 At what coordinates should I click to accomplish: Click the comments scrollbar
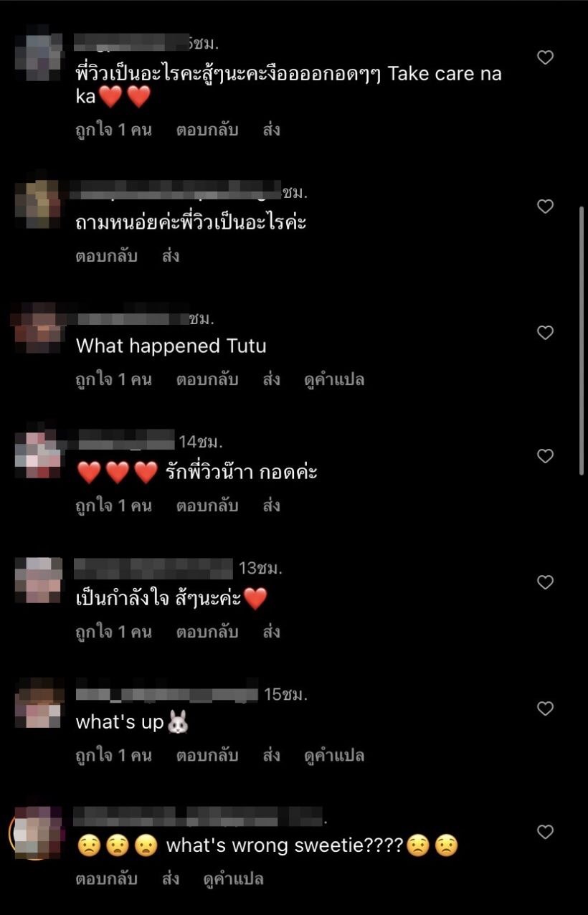pos(582,341)
